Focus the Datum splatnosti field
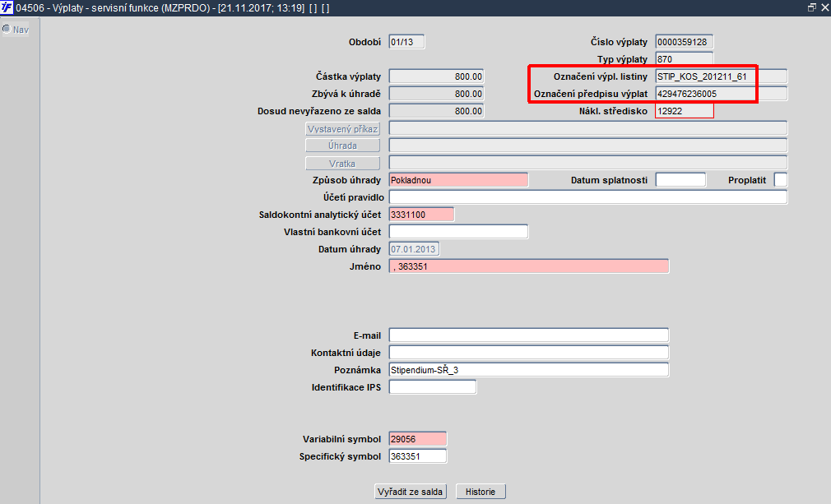Viewport: 831px width, 504px height. click(680, 180)
